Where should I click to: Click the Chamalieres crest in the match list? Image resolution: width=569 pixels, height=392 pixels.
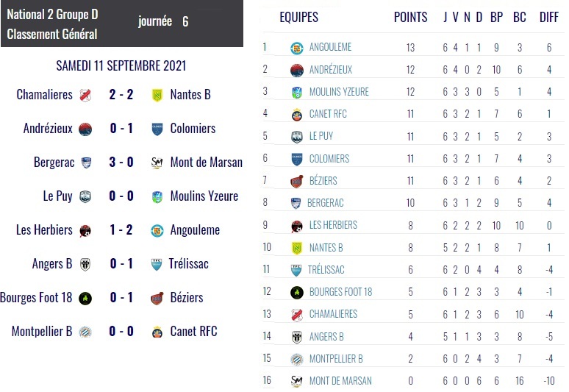click(x=85, y=95)
